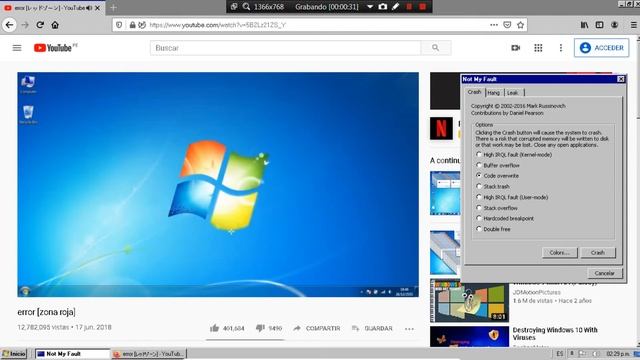The width and height of the screenshot is (640, 360).
Task: Click in the Buscar search field
Action: 285,48
